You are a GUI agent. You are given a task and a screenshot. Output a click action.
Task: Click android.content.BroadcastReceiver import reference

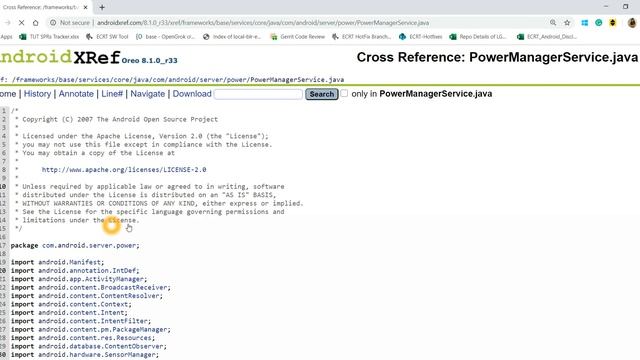[x=103, y=287]
